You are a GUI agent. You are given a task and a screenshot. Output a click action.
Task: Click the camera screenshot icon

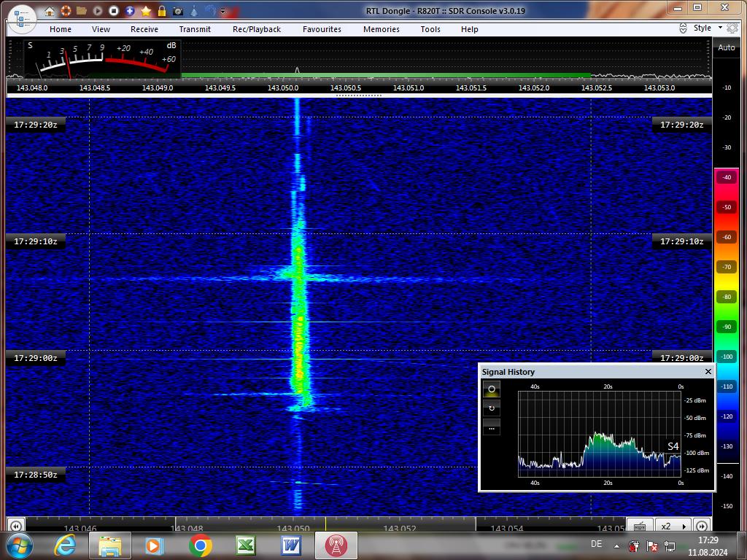pyautogui.click(x=178, y=10)
